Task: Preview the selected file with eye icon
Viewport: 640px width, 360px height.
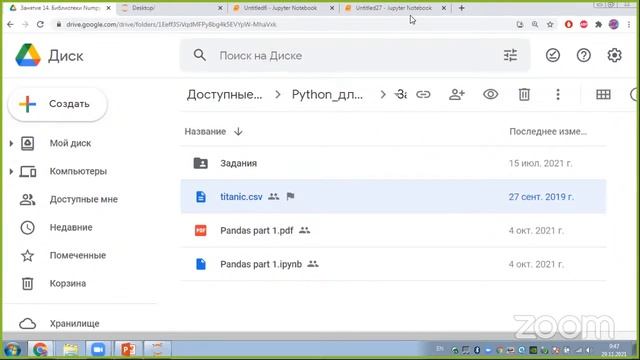Action: (491, 95)
